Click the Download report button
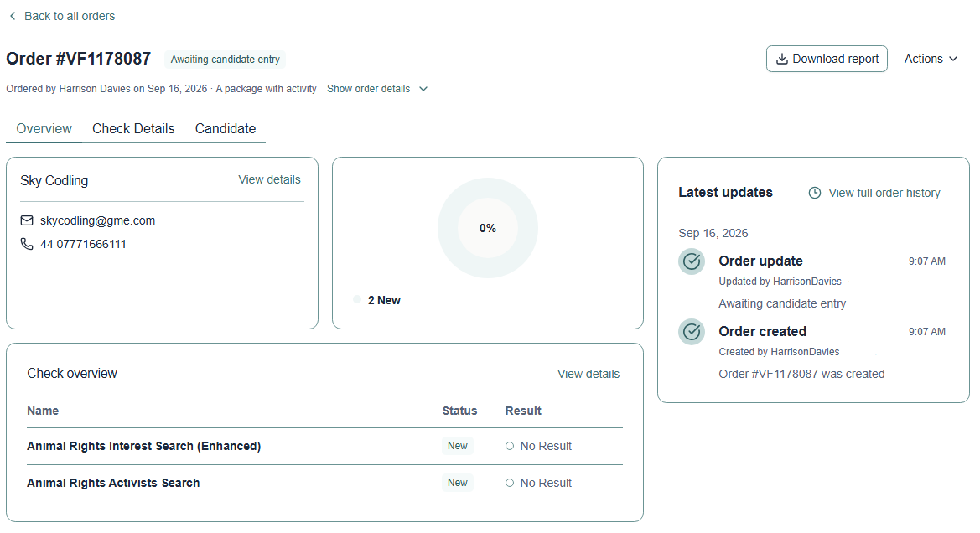This screenshot has width=980, height=533. click(827, 59)
